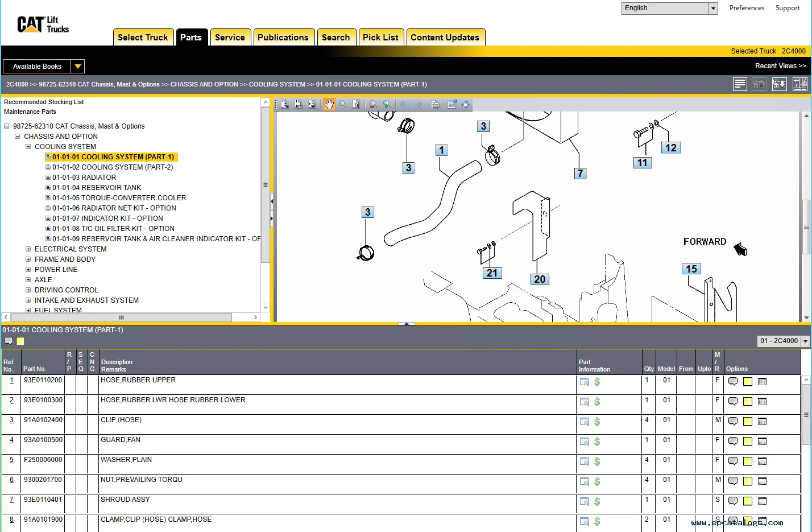This screenshot has width=812, height=532.
Task: Toggle the yellow marker for SHROUD ASSY row
Action: point(747,501)
